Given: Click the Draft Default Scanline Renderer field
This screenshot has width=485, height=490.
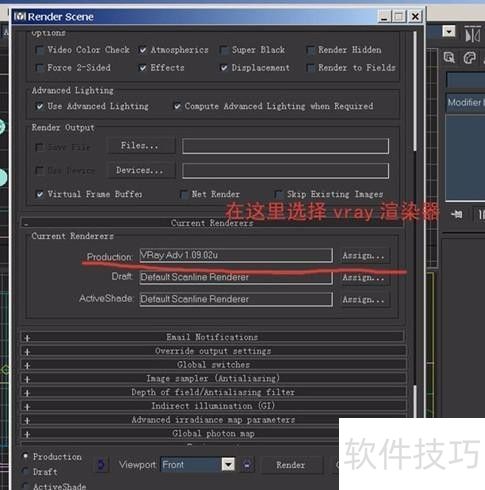Looking at the screenshot, I should 236,277.
